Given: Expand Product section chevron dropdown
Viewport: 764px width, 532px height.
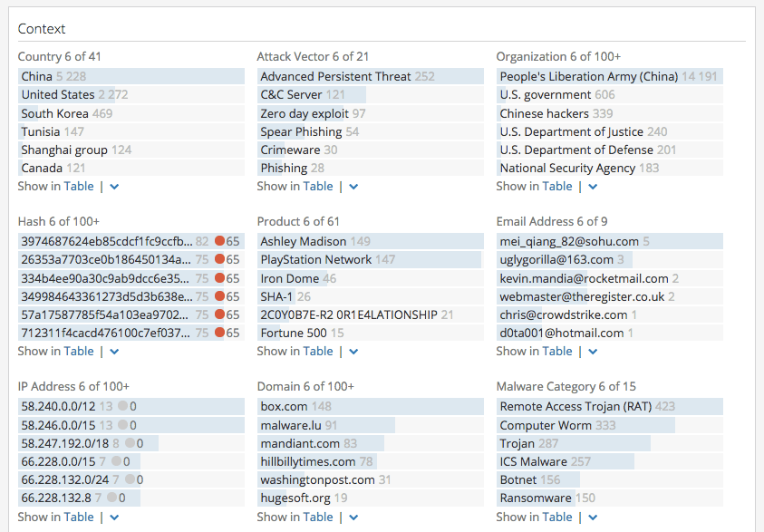Looking at the screenshot, I should tap(353, 352).
